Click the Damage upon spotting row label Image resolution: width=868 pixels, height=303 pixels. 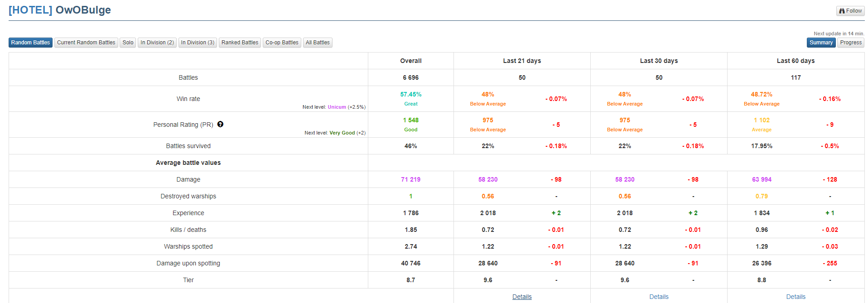188,263
